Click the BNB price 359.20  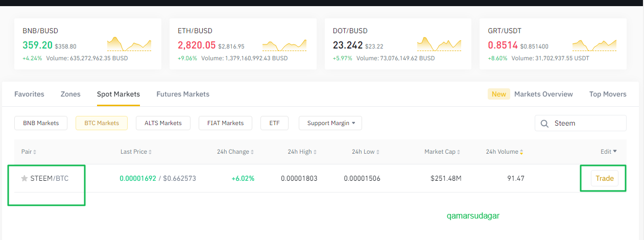pyautogui.click(x=37, y=45)
